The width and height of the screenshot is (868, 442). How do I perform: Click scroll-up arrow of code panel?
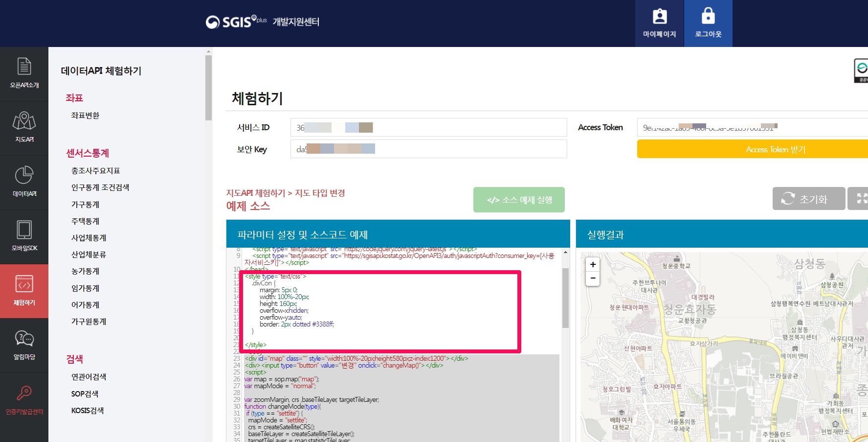coord(565,252)
